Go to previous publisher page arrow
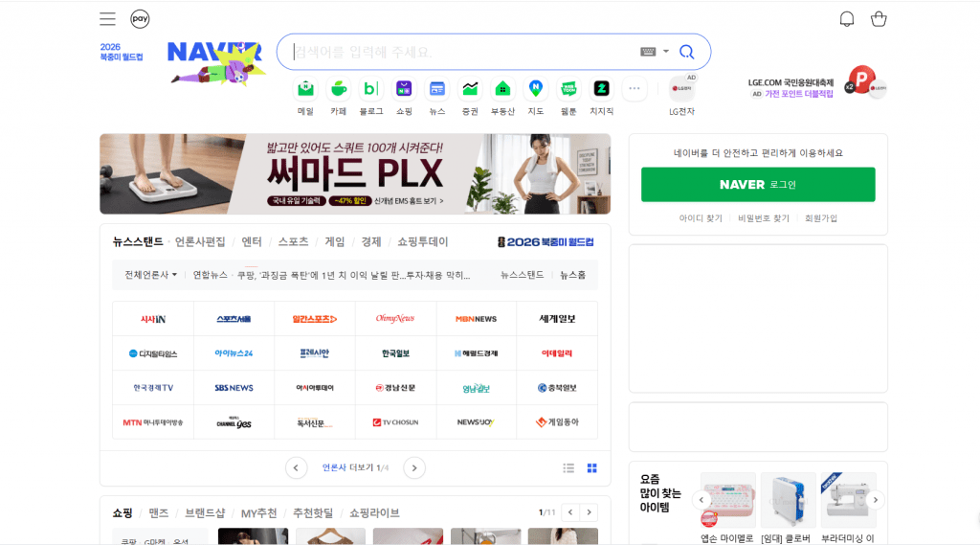Viewport: 980px width, 545px height. tap(297, 468)
